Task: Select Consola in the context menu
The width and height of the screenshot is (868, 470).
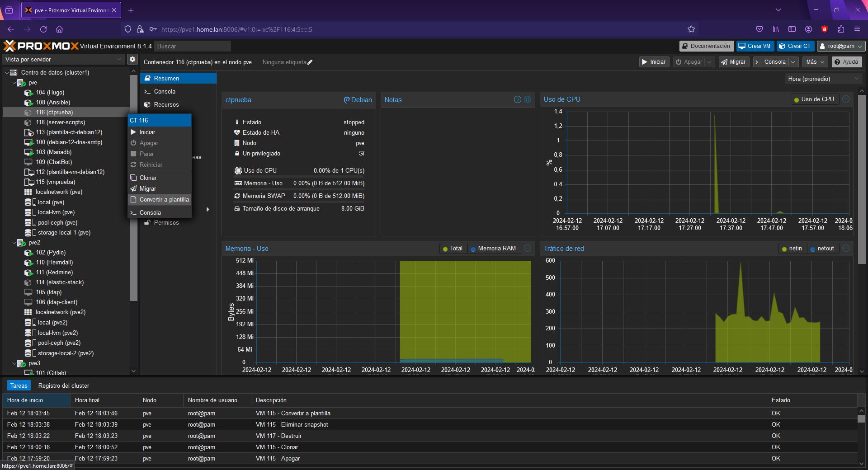Action: 160,212
